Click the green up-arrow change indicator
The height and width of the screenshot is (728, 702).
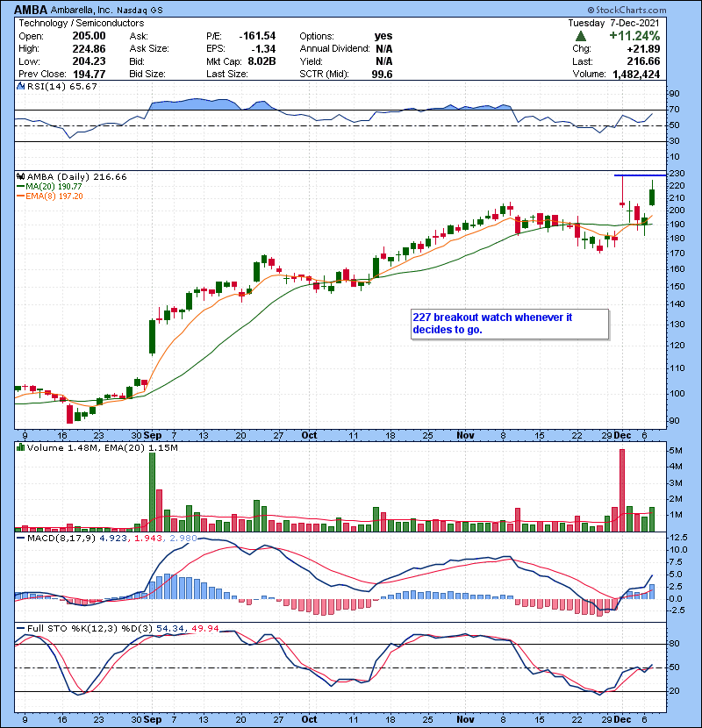(x=581, y=37)
